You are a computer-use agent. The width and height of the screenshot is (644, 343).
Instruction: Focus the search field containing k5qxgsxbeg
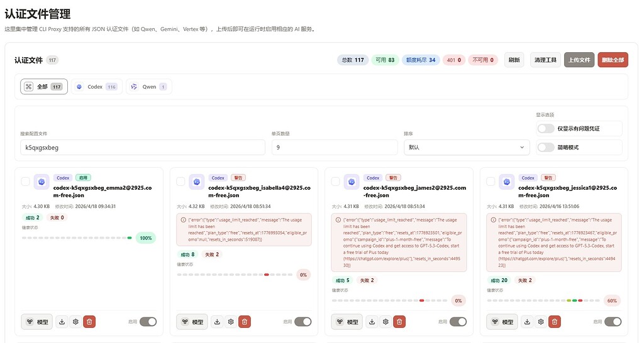coord(143,147)
